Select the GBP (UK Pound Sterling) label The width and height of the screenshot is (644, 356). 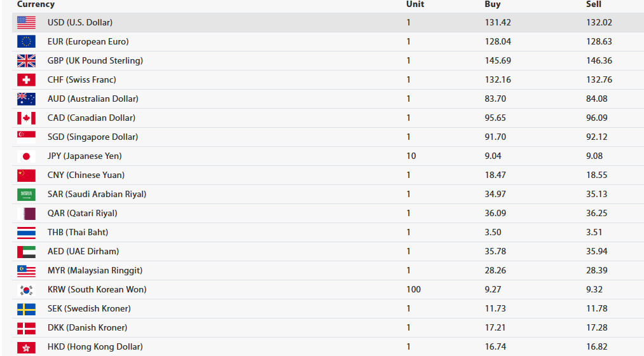(95, 61)
